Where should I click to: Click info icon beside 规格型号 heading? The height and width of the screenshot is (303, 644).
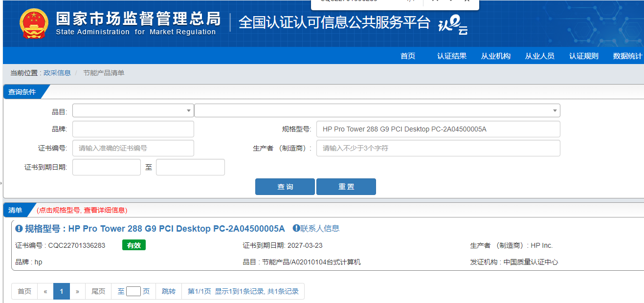click(x=19, y=228)
